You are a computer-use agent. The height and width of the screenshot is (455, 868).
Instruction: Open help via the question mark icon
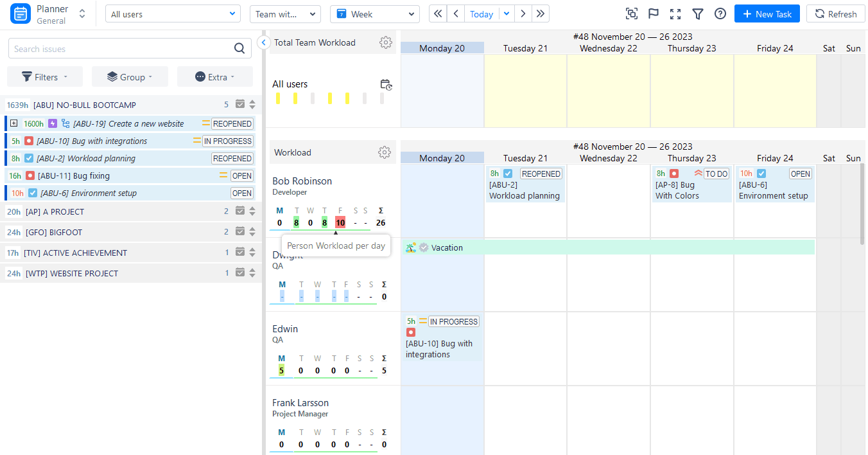tap(720, 13)
